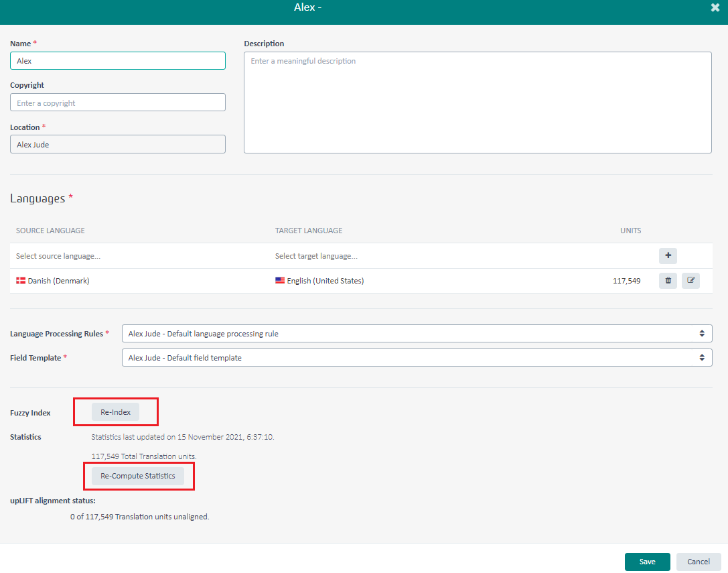Open the Select target language selector
This screenshot has width=728, height=573.
coord(402,256)
